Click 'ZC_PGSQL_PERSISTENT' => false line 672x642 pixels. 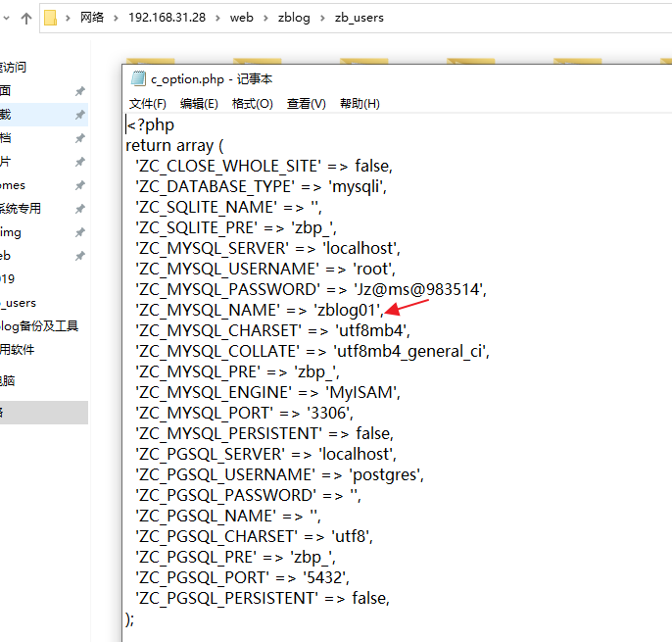pos(263,598)
